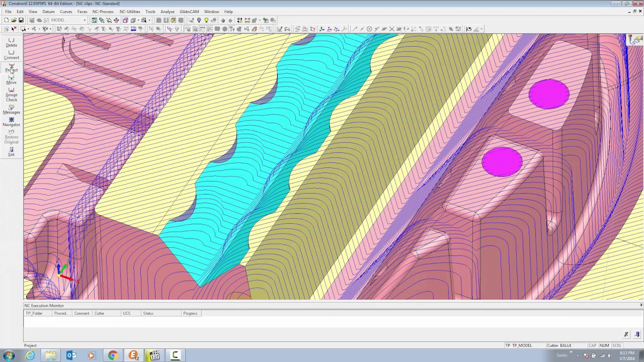Screen dimensions: 644x362
Task: Open the Windows Start button
Action: coord(10,355)
